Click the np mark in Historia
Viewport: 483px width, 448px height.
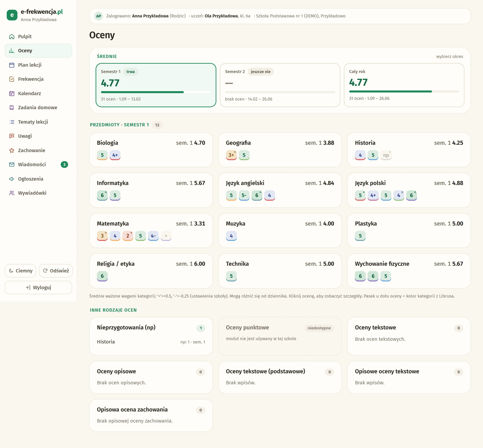click(x=386, y=155)
